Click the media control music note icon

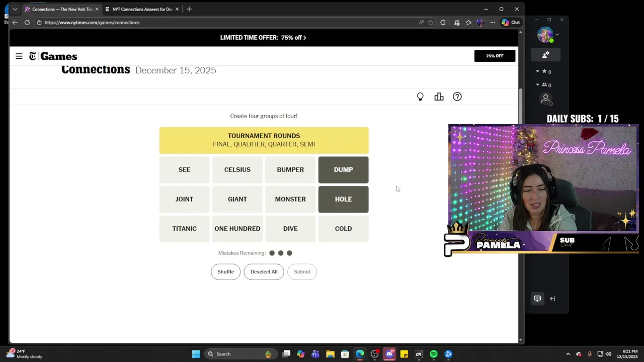pos(456,22)
